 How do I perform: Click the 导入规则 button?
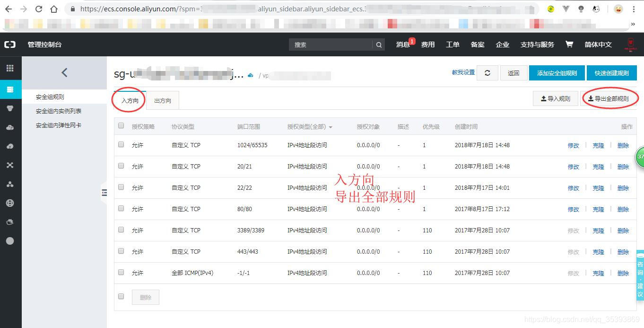pyautogui.click(x=555, y=98)
